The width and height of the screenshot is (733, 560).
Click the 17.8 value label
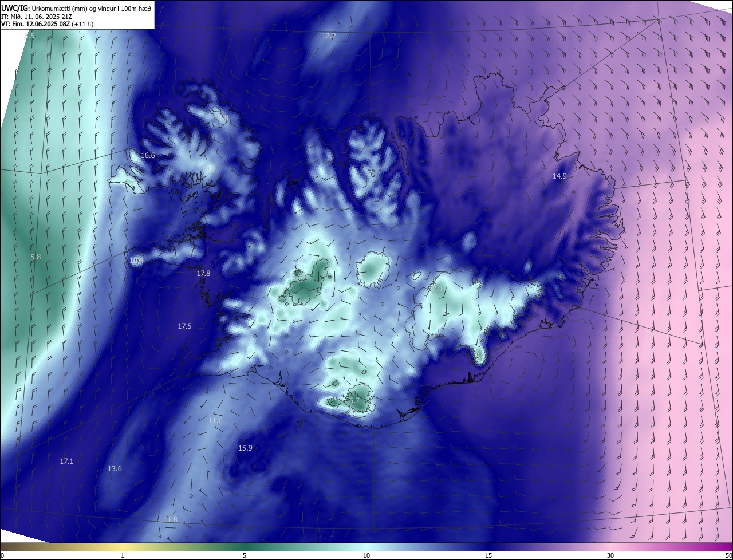click(203, 274)
